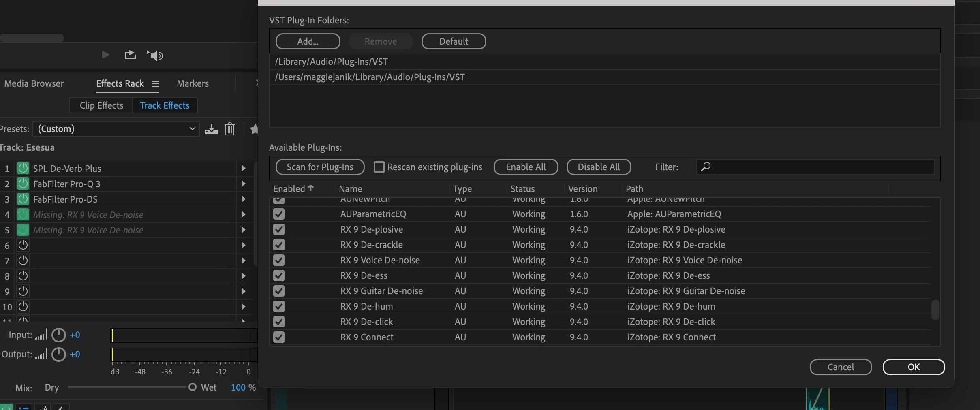Open effect menu arrow for slot 4

tap(243, 214)
